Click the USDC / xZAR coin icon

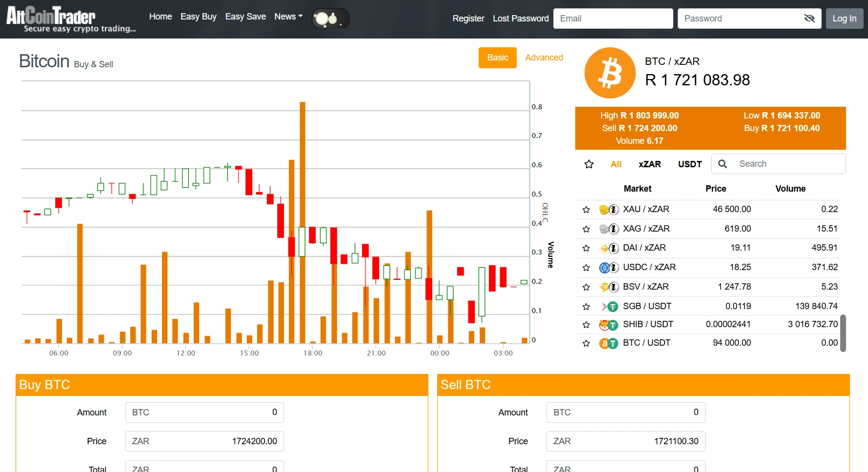pos(608,268)
